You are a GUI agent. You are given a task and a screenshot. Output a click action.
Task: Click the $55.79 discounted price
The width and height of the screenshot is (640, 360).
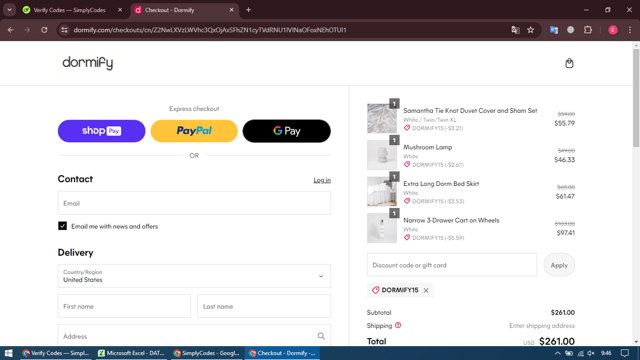coord(564,123)
